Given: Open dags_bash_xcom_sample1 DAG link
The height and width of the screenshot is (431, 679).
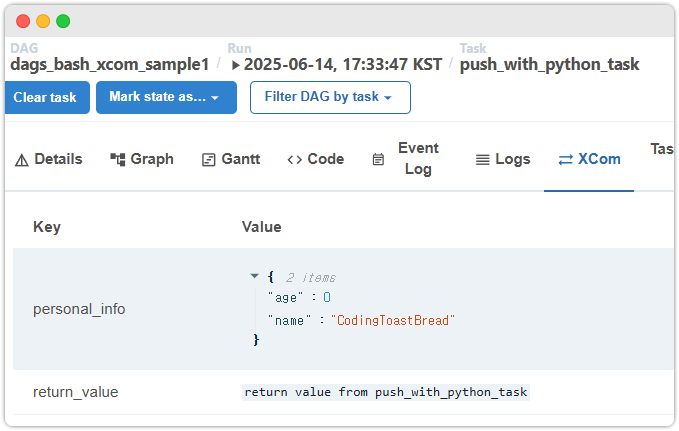Looking at the screenshot, I should click(x=109, y=64).
